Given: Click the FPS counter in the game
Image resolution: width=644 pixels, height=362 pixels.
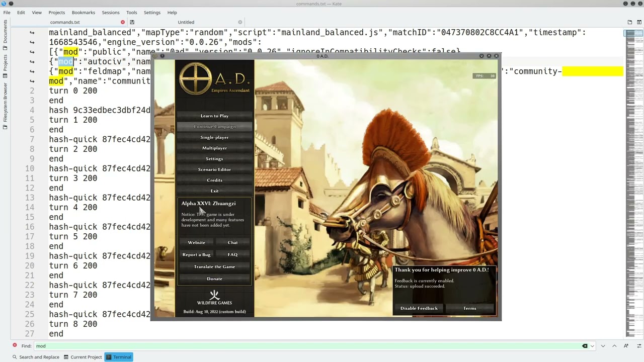Looking at the screenshot, I should pos(485,76).
